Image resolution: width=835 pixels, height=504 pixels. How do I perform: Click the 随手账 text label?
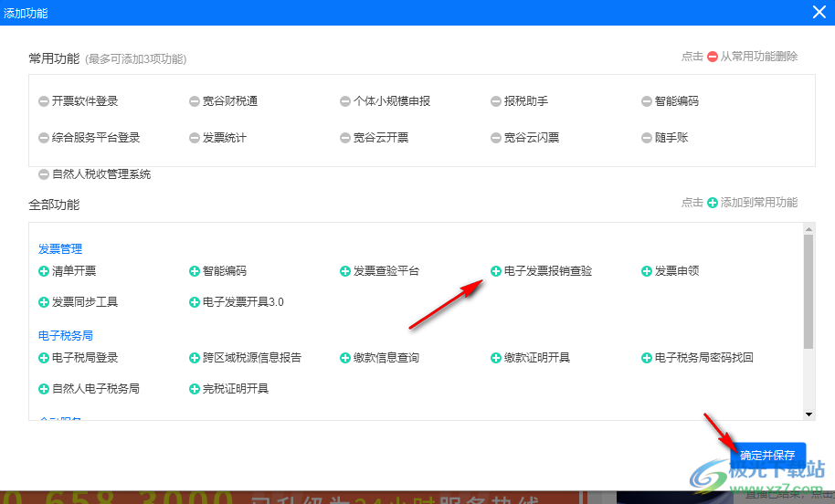click(x=671, y=138)
